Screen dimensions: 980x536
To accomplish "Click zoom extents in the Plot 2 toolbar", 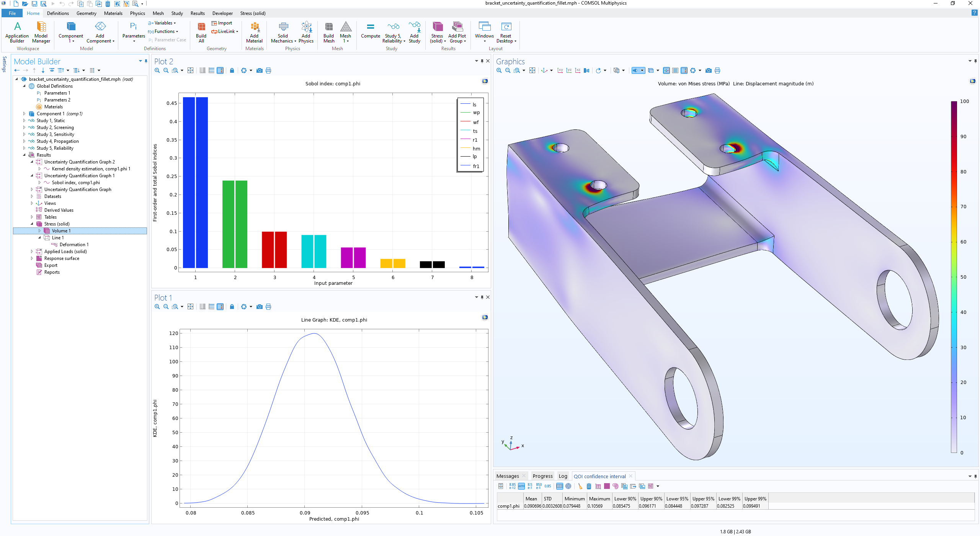I will (190, 70).
